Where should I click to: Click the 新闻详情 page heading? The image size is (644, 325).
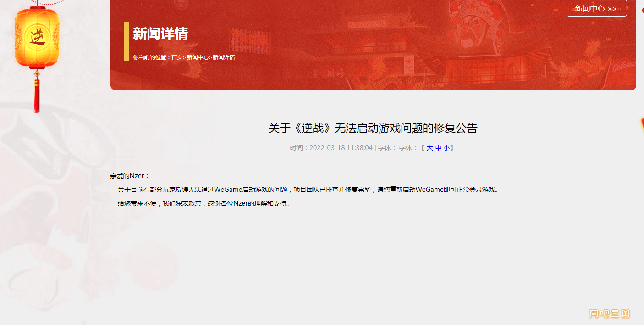(x=160, y=34)
